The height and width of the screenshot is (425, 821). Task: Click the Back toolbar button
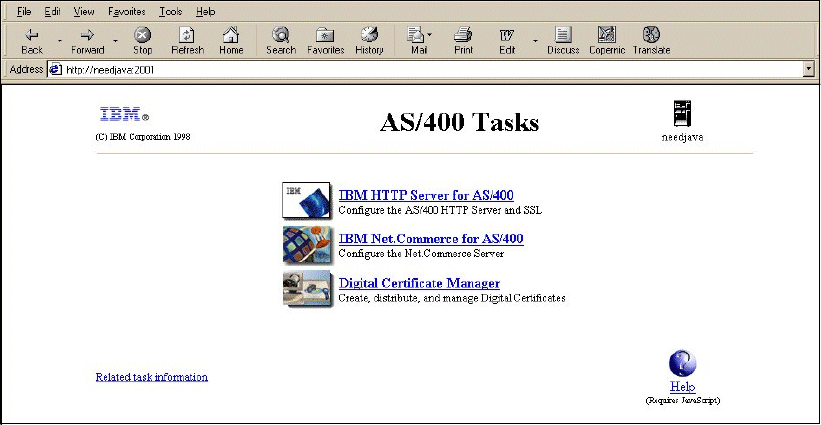point(32,41)
